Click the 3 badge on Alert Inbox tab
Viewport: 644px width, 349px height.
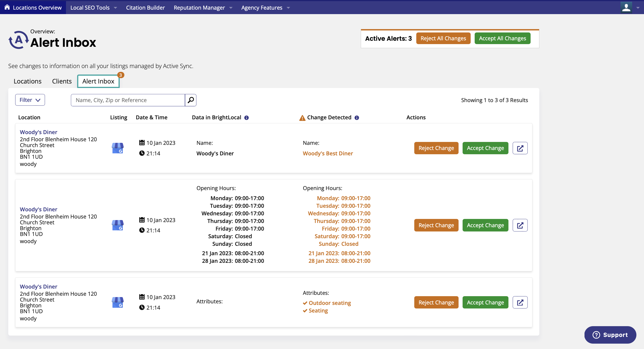click(x=121, y=75)
